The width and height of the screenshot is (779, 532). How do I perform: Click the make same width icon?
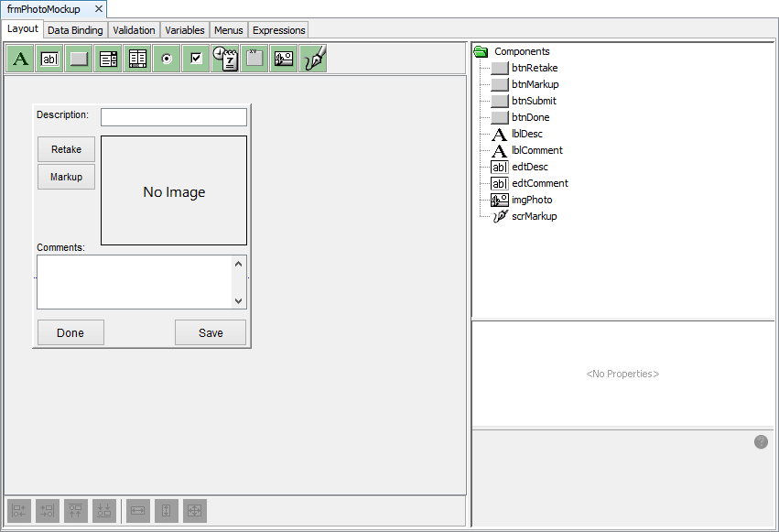137,511
